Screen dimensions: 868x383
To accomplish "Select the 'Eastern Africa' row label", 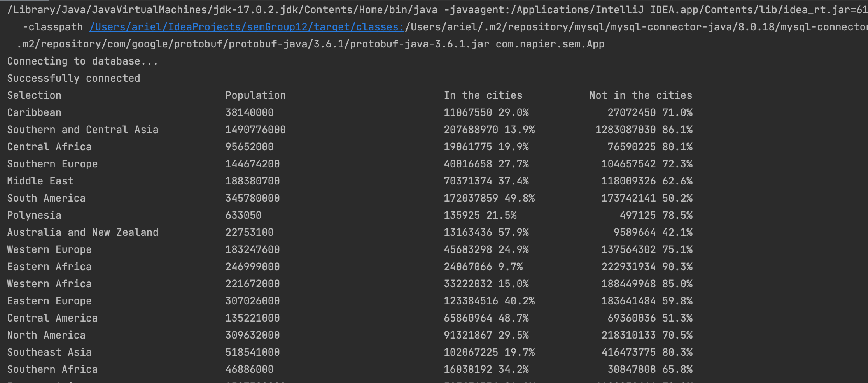I will [49, 267].
